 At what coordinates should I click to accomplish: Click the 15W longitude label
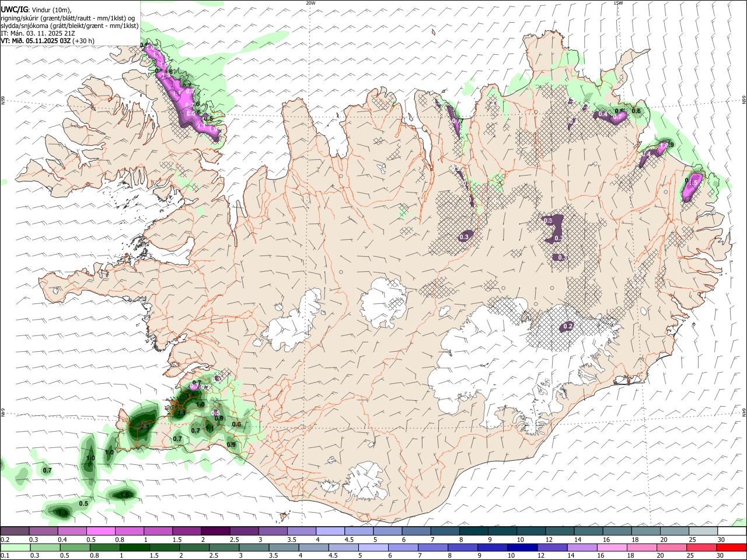tap(618, 3)
